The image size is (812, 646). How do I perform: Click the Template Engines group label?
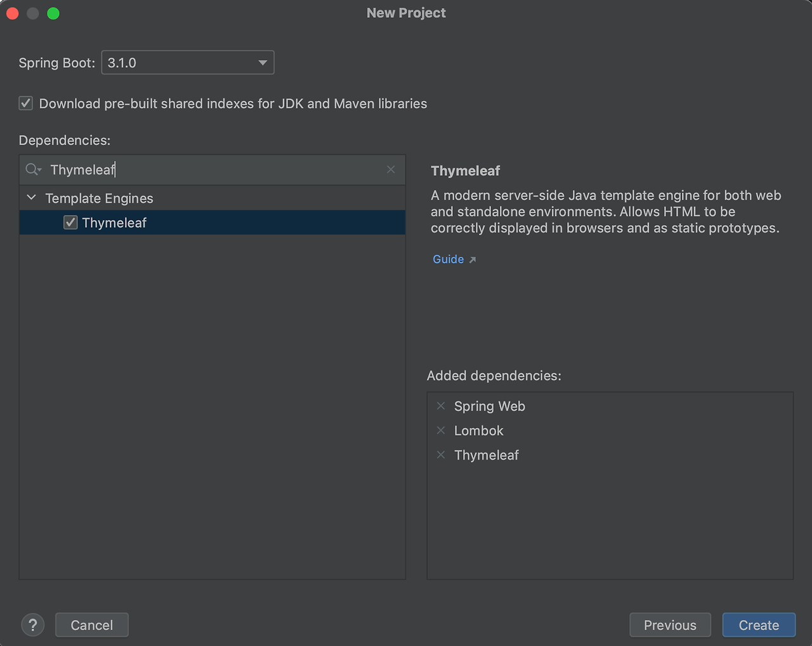coord(100,198)
